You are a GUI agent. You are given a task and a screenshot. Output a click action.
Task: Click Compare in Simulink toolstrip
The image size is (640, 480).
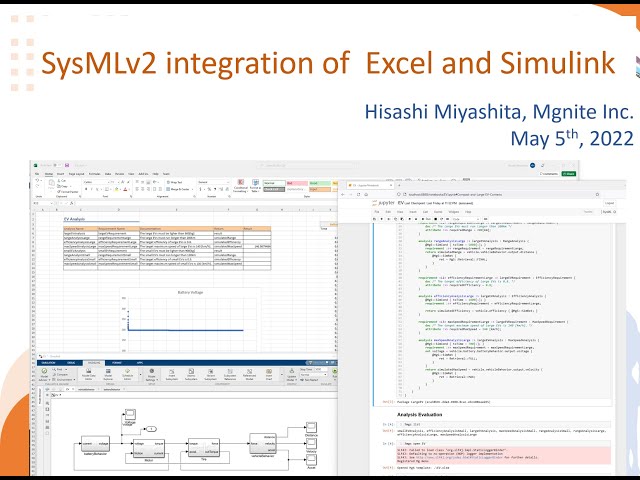pyautogui.click(x=60, y=375)
